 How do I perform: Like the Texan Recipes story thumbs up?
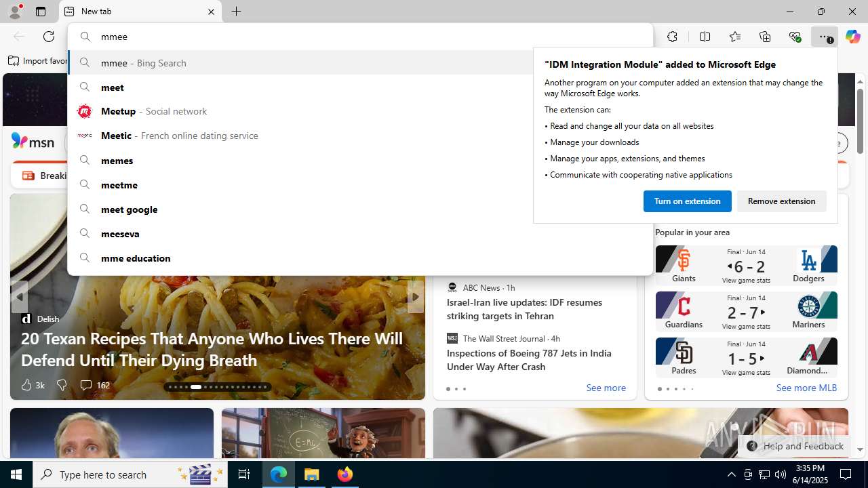[32, 385]
